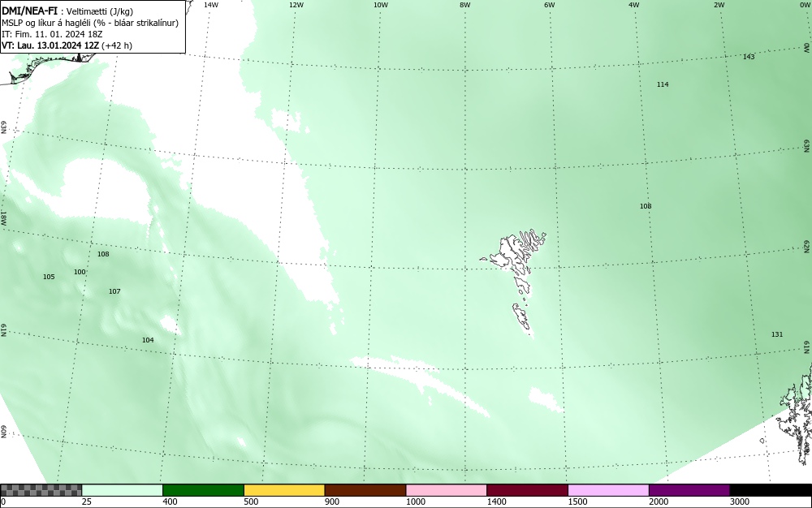This screenshot has height=508, width=812.
Task: Click the 4W longitude label
Action: click(x=634, y=5)
